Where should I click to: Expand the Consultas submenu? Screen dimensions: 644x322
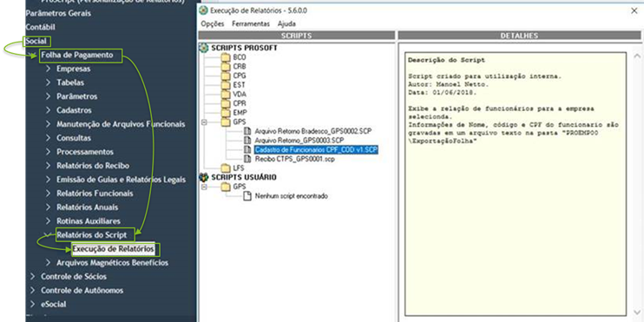coord(49,138)
